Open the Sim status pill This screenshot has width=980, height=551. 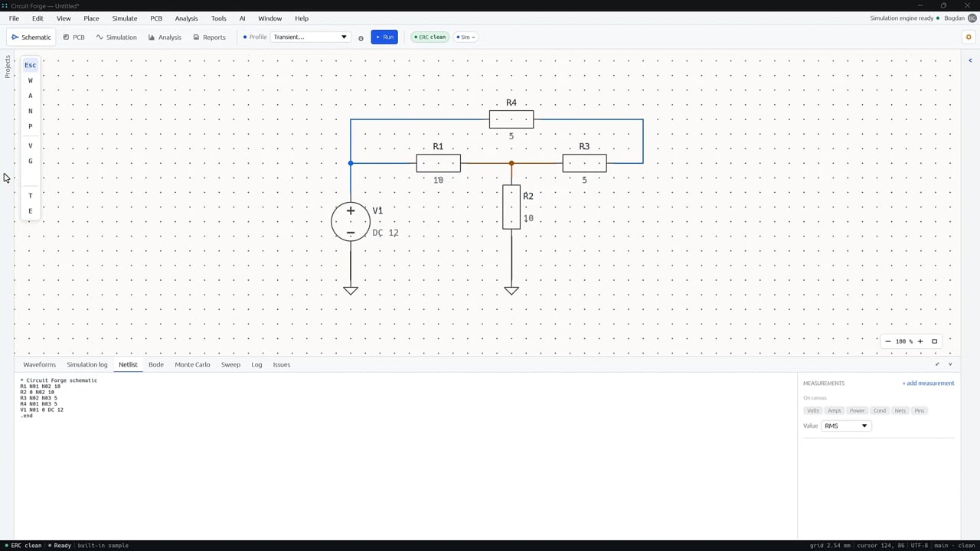point(465,37)
